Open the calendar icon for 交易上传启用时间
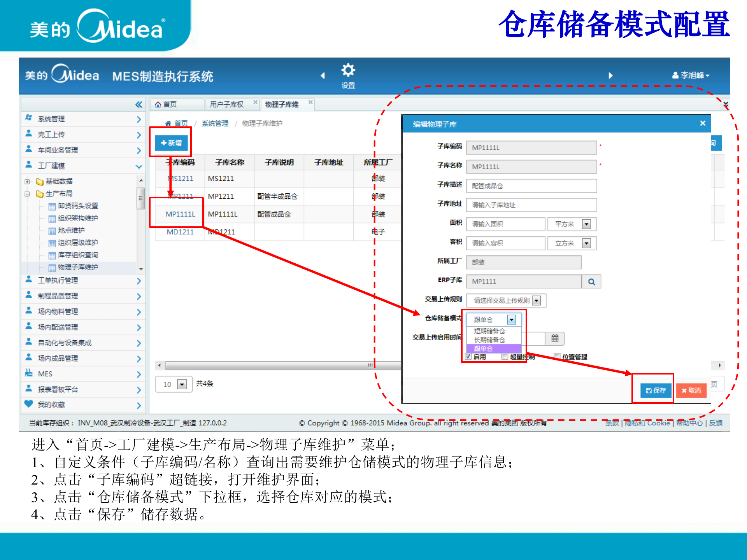 (x=555, y=339)
